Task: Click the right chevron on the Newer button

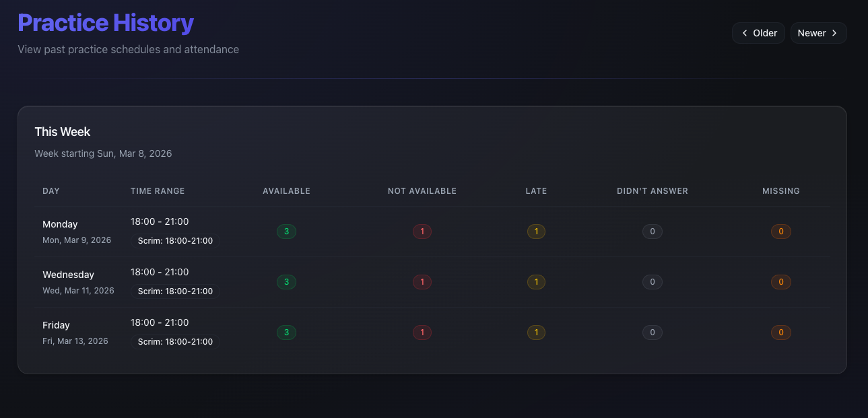Action: 834,32
